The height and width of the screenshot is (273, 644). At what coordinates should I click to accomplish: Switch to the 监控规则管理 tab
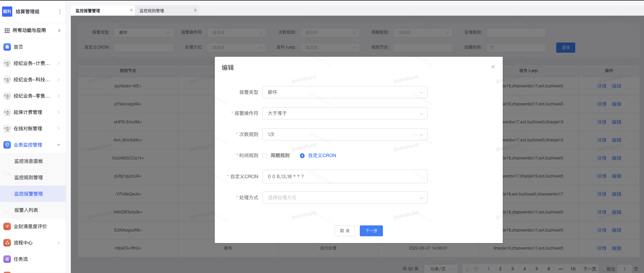[152, 11]
